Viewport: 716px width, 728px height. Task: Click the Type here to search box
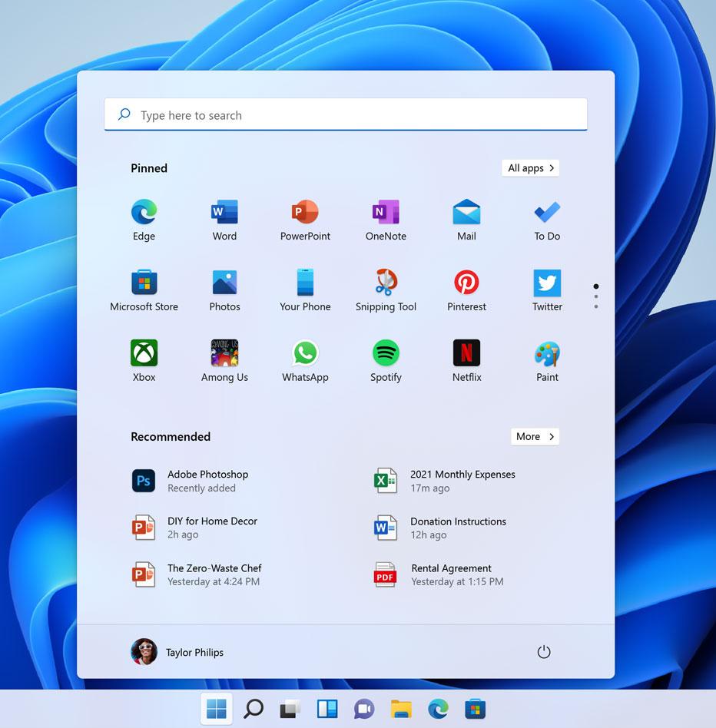(346, 114)
